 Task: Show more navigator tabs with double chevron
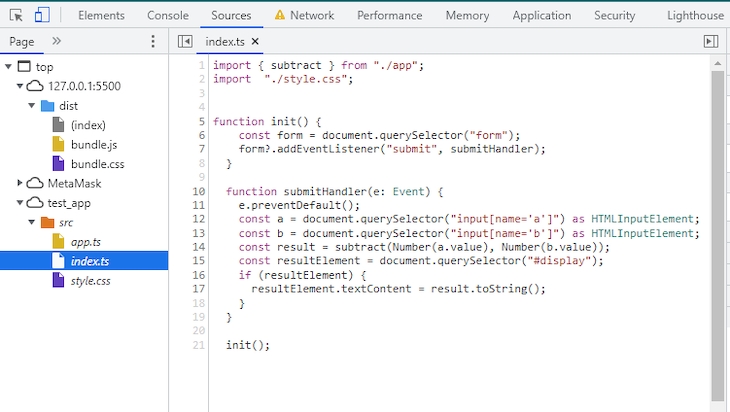(x=56, y=41)
